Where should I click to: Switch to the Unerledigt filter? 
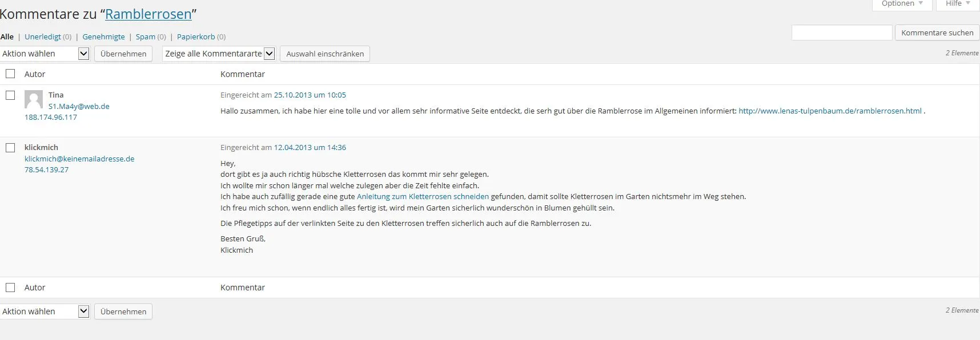click(x=43, y=37)
